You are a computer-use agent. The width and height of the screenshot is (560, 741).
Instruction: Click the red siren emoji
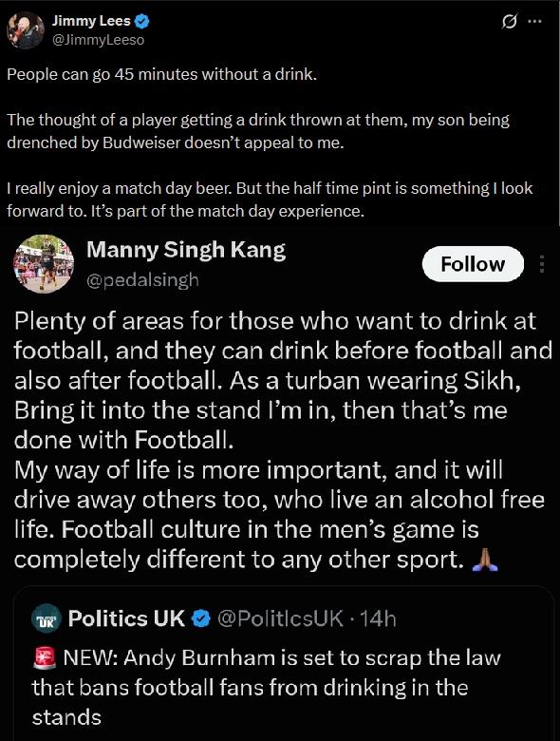pos(45,658)
